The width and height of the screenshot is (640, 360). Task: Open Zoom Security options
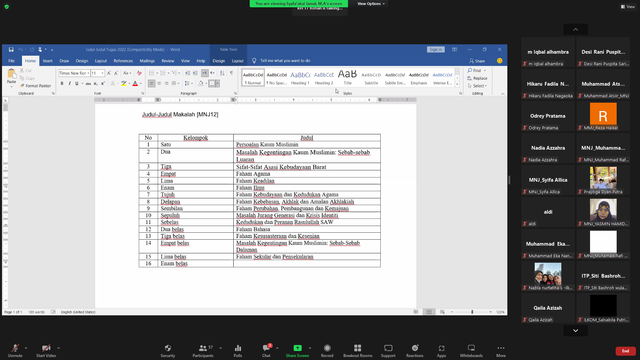[168, 350]
